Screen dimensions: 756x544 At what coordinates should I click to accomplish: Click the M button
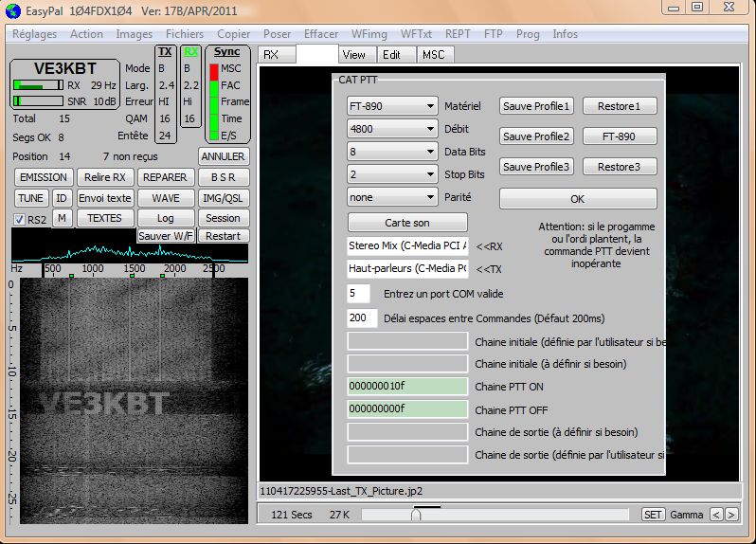tap(62, 218)
